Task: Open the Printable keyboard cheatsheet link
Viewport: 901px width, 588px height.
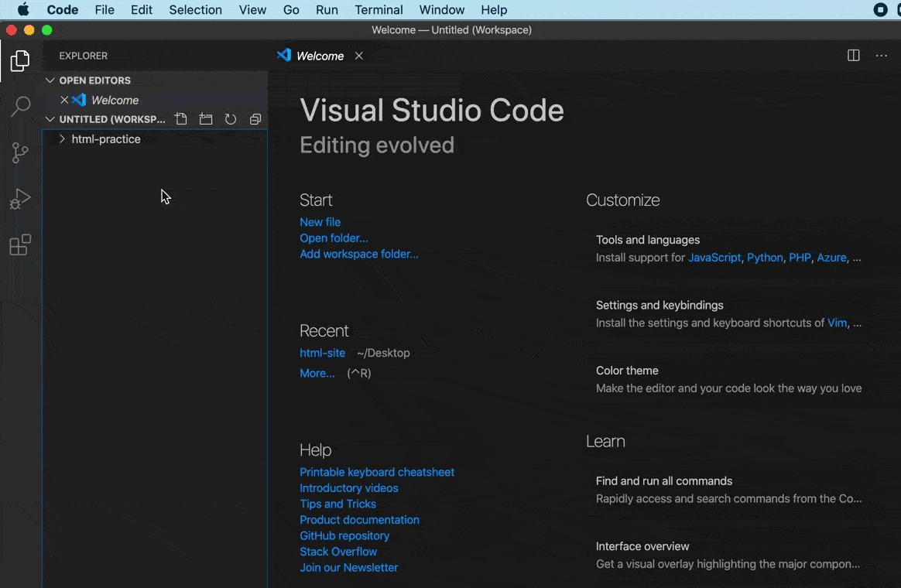Action: (x=377, y=472)
